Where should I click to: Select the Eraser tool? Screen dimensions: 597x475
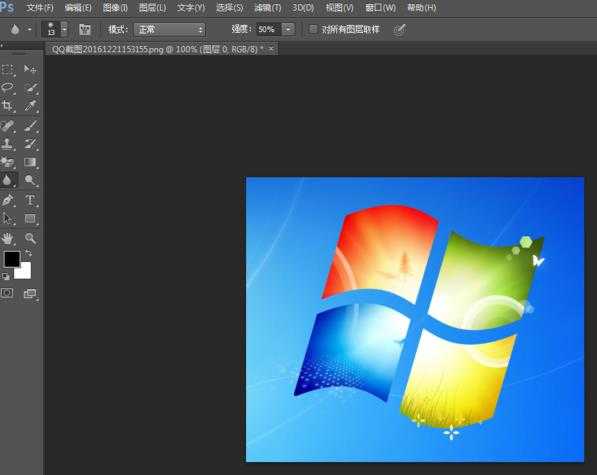tap(7, 162)
